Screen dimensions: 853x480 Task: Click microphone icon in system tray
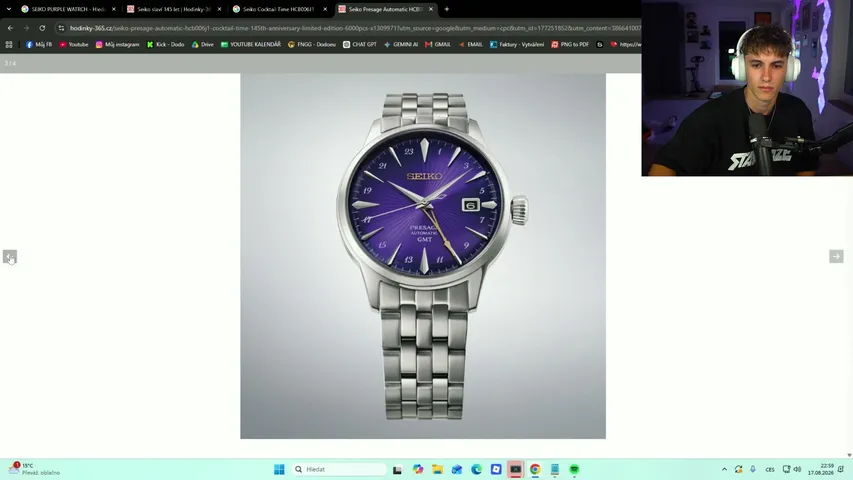(x=753, y=469)
